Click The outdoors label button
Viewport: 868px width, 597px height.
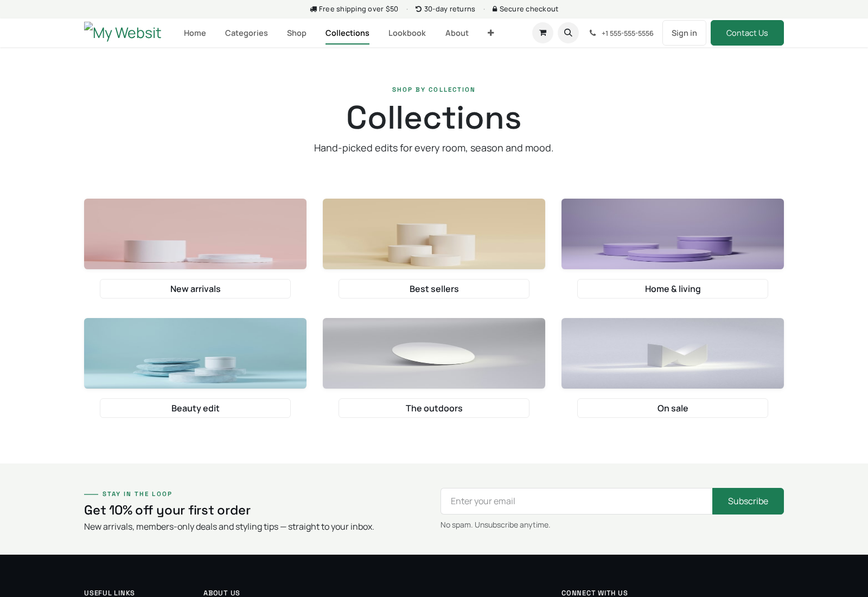click(434, 408)
